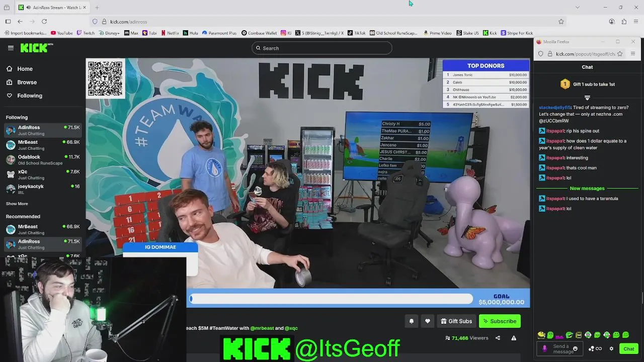The width and height of the screenshot is (644, 362).
Task: Open Firefox application menu
Action: tap(636, 22)
